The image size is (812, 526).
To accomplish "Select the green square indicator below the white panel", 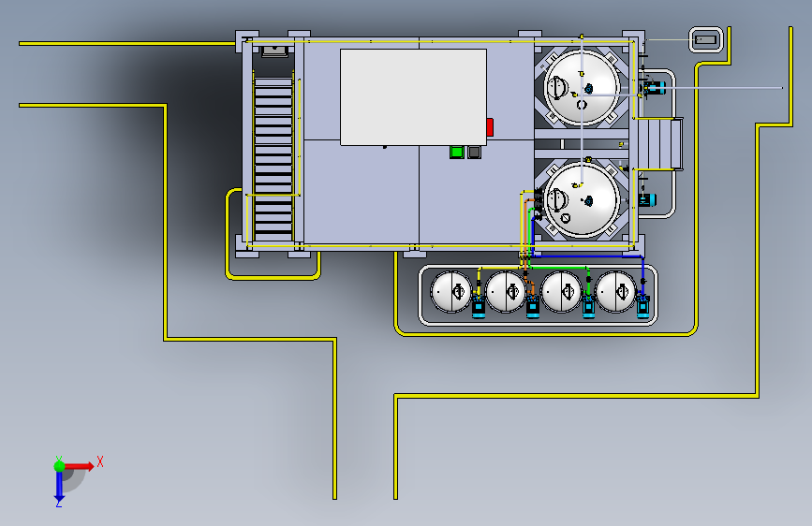I will [457, 152].
